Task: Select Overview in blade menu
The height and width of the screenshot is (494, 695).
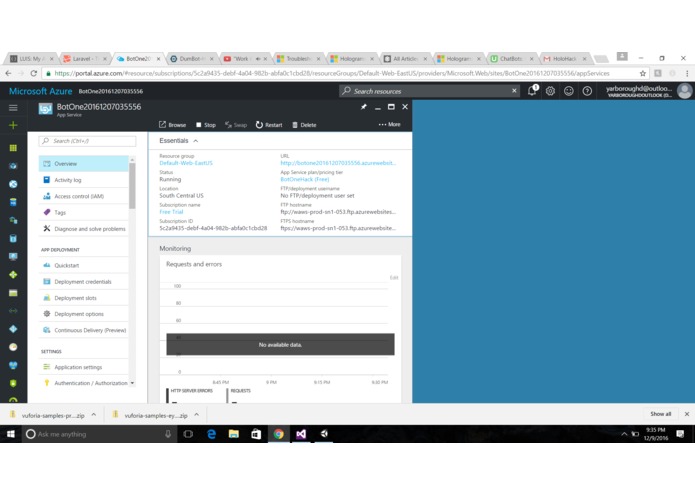Action: click(x=84, y=163)
